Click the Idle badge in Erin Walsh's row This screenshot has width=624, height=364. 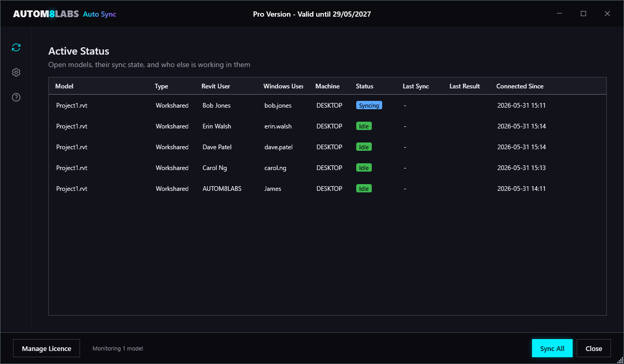click(x=364, y=126)
